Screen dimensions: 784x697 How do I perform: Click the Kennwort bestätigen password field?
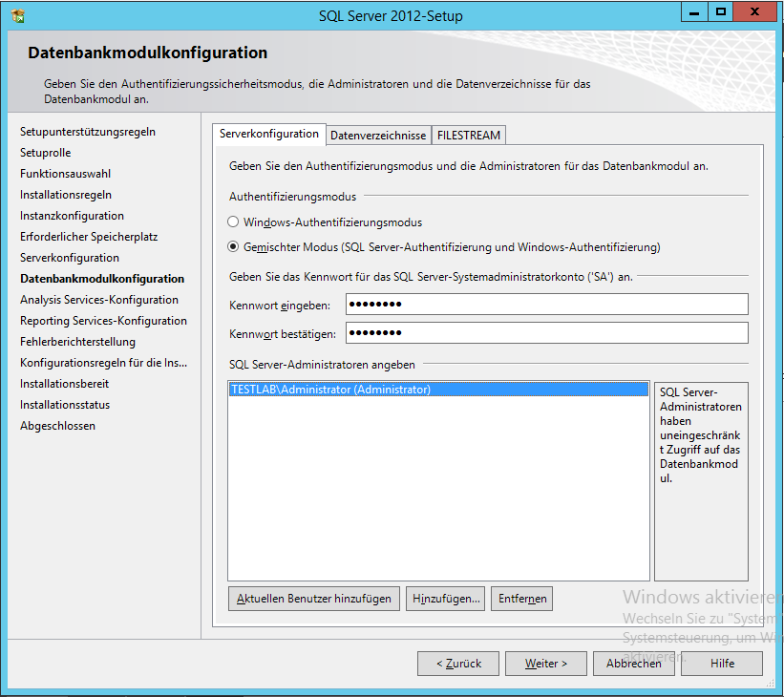547,333
